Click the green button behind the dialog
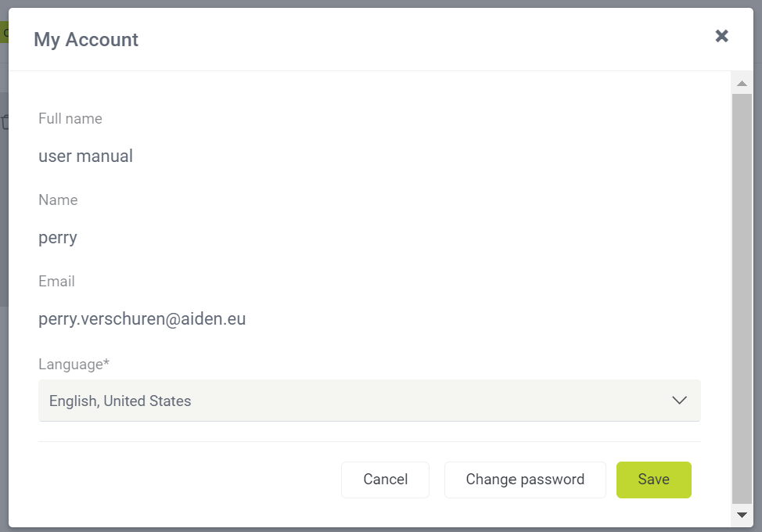 (4, 34)
